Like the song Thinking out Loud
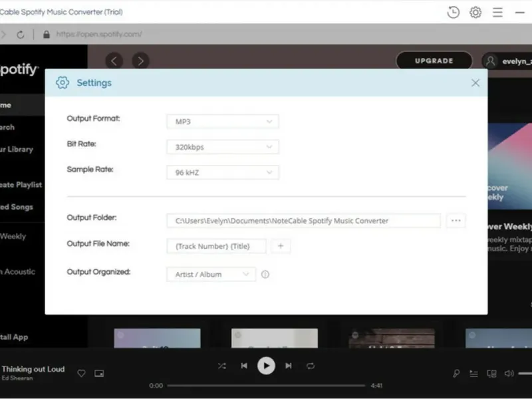 click(81, 373)
